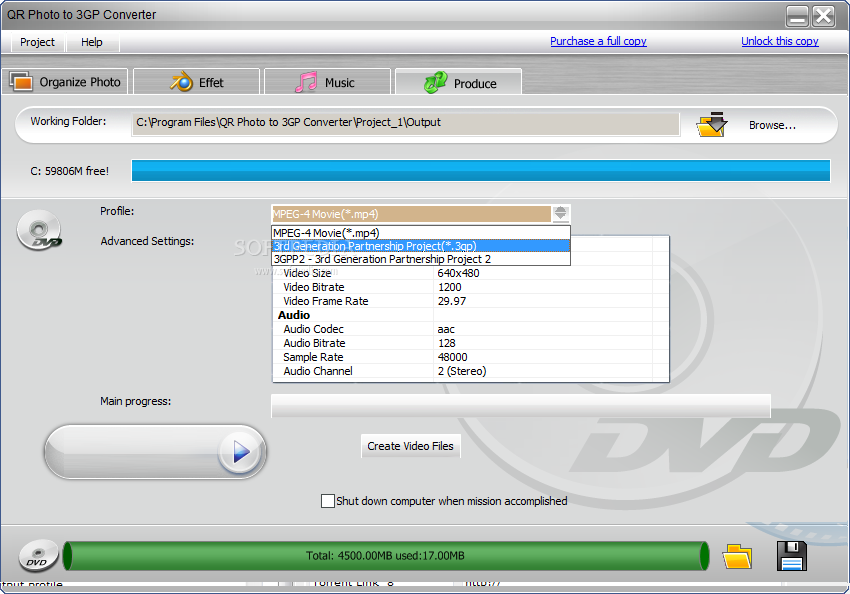This screenshot has width=850, height=594.
Task: Choose 3rd Generation Partnership Project(*.3gp) option
Action: (421, 246)
